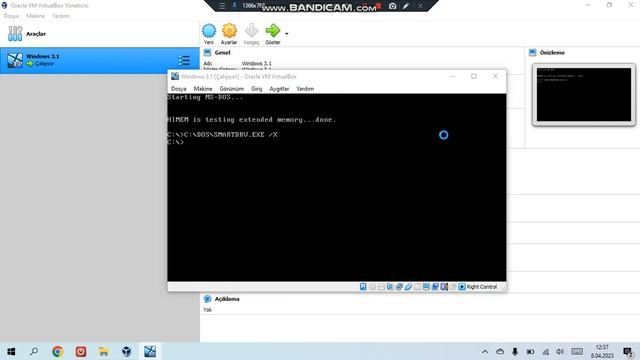This screenshot has width=640, height=360.
Task: Open the Windows Start menu
Action: click(x=11, y=351)
